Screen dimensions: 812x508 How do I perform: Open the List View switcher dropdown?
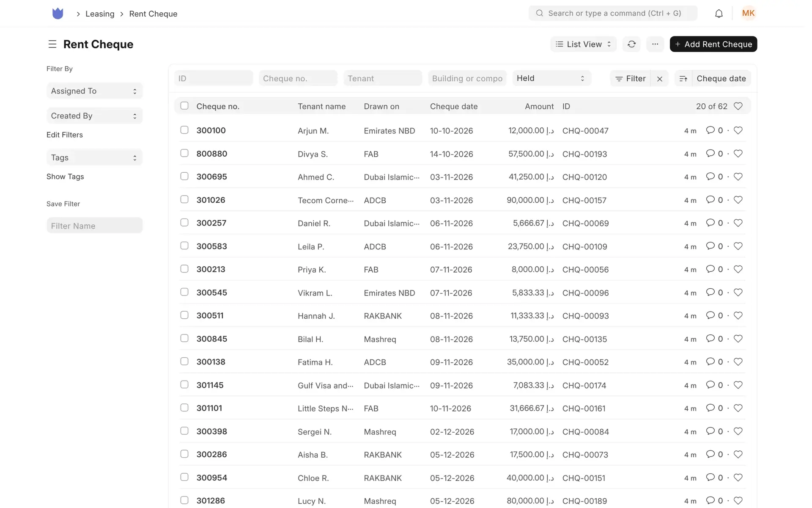(x=583, y=44)
